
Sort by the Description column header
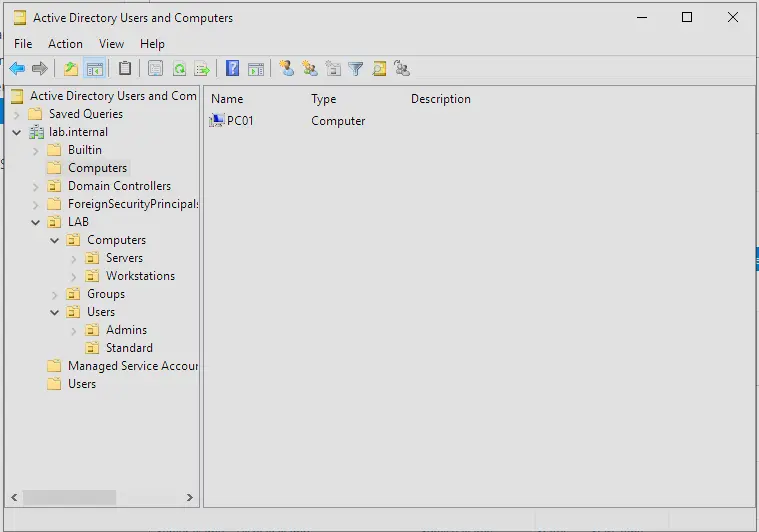pyautogui.click(x=440, y=99)
